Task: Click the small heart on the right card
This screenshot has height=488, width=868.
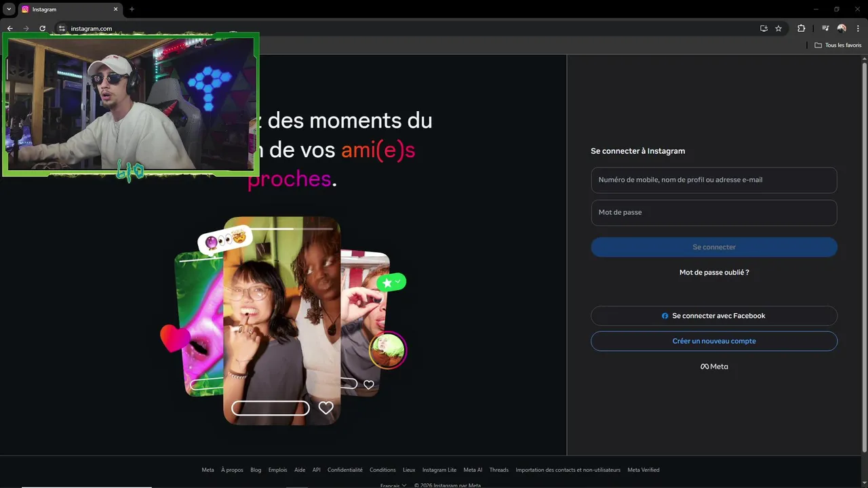Action: pyautogui.click(x=369, y=384)
